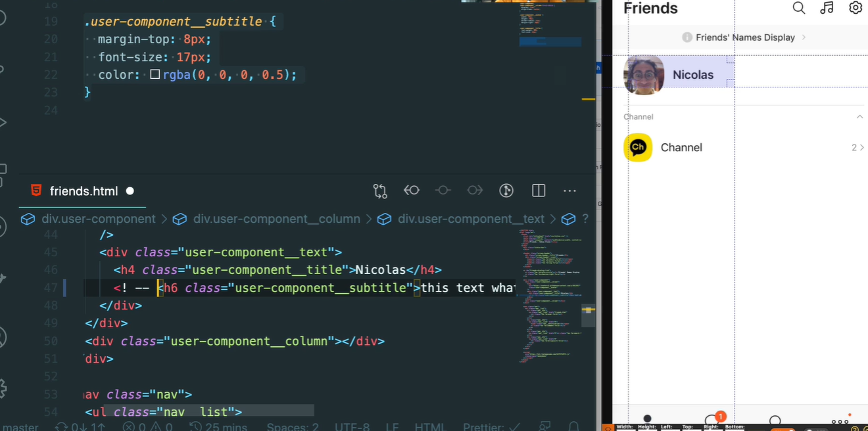This screenshot has height=431, width=868.
Task: Change the HTML language mode
Action: [430, 426]
